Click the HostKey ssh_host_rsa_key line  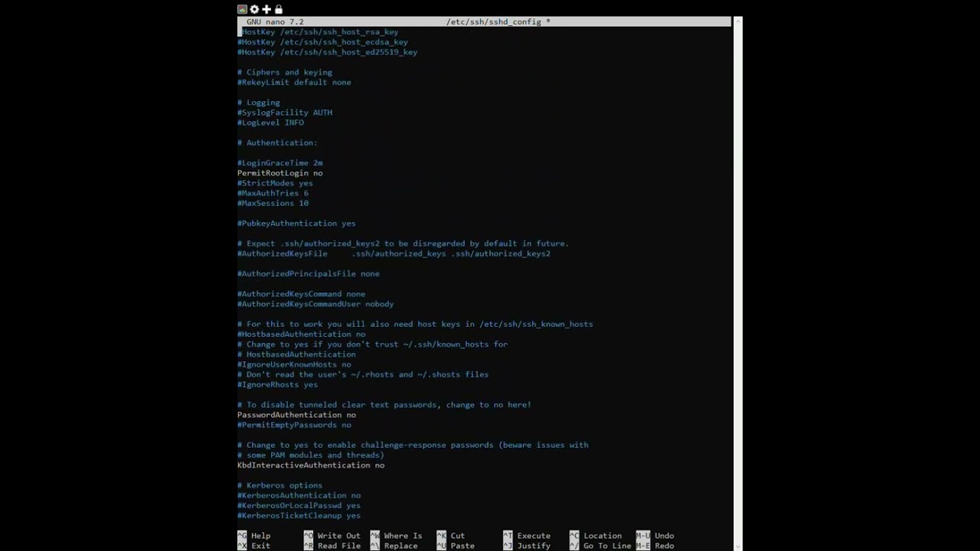pos(318,32)
